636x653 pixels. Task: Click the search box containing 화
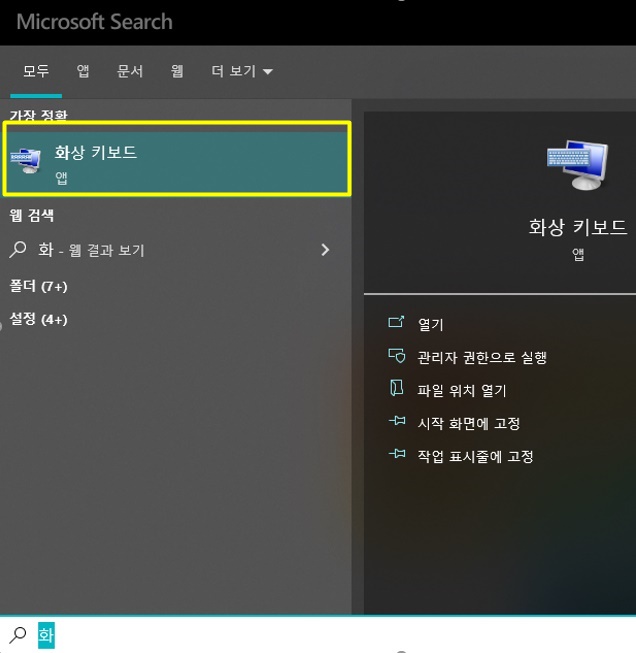tap(318, 635)
